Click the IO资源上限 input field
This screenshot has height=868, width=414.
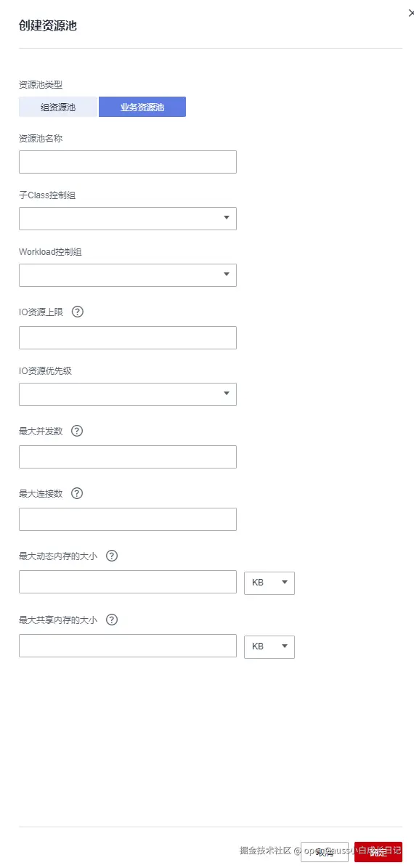(x=128, y=338)
